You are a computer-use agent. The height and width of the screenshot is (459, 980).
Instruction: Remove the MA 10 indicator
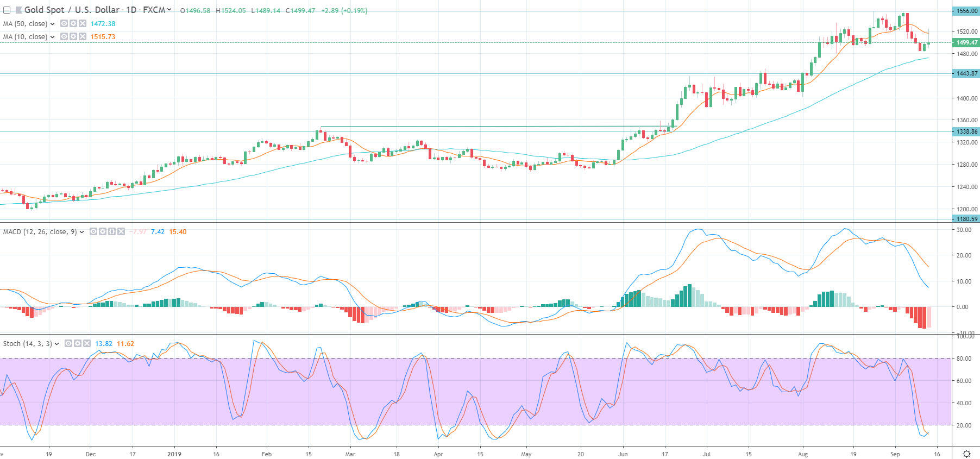click(x=82, y=36)
